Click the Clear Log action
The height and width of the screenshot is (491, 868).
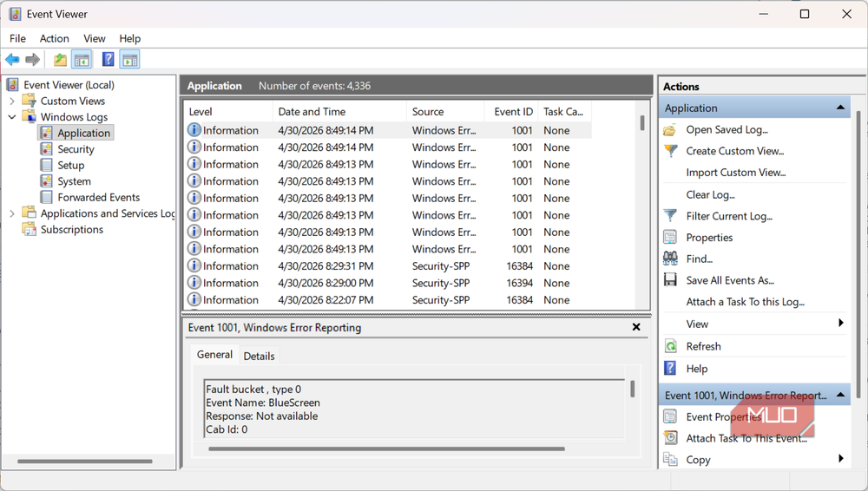pyautogui.click(x=710, y=195)
